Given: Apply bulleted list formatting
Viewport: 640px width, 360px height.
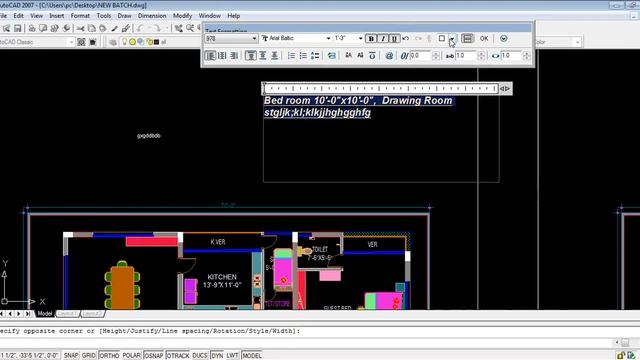Looking at the screenshot, I should [x=303, y=56].
